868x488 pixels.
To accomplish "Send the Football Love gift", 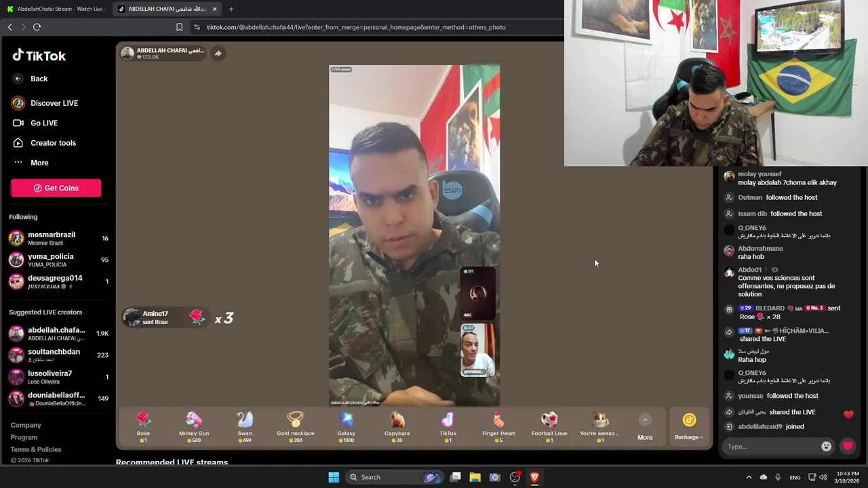I will pyautogui.click(x=549, y=427).
